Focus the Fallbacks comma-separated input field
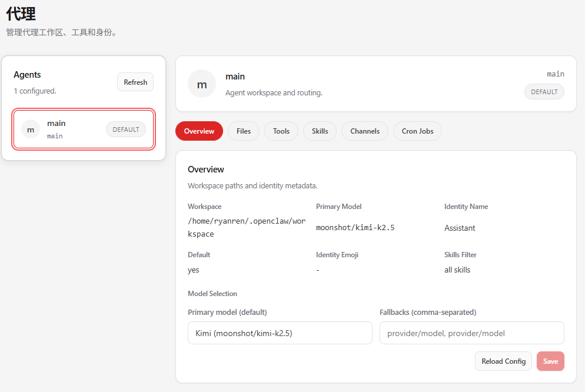The height and width of the screenshot is (392, 585). click(x=471, y=333)
